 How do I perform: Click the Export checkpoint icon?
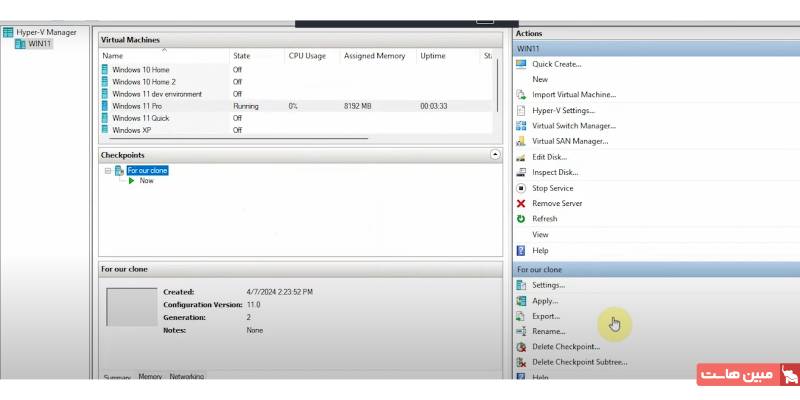521,316
